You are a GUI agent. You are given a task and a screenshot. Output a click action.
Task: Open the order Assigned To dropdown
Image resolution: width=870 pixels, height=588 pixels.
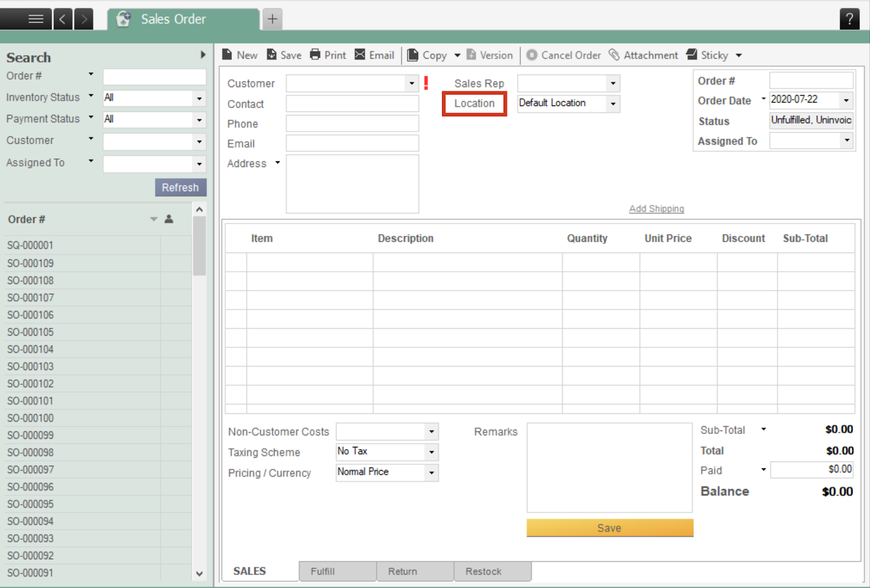[x=847, y=141]
